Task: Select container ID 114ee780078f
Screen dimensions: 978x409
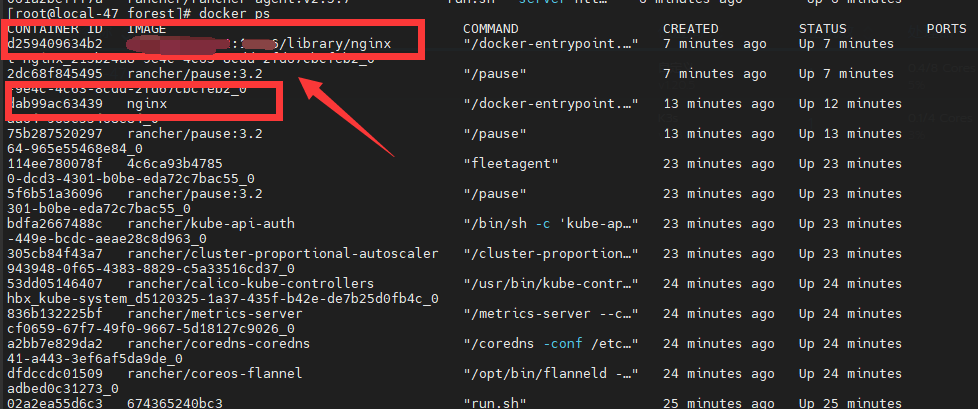Action: (55, 163)
